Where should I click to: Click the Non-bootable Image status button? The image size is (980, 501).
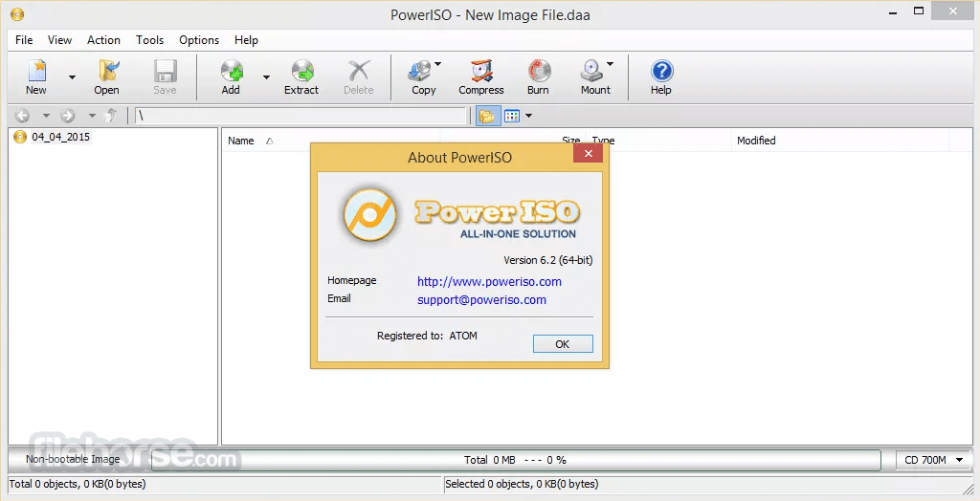(73, 459)
